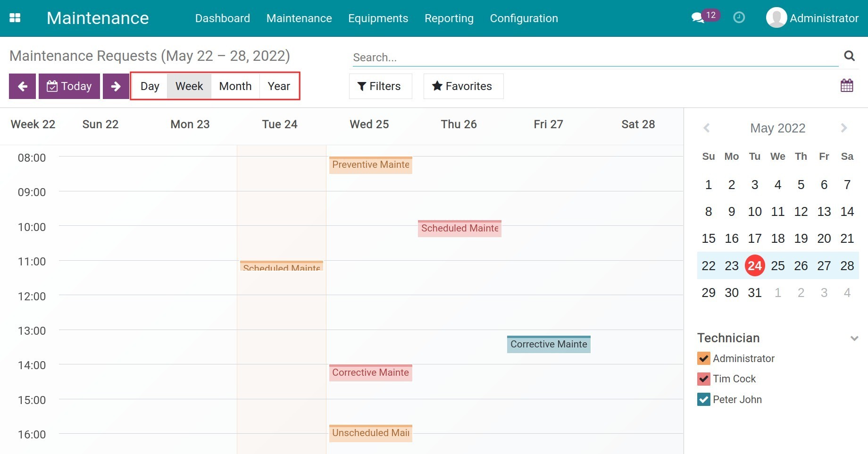Screen dimensions: 868x454
Task: Open the Favorites dropdown
Action: click(463, 86)
